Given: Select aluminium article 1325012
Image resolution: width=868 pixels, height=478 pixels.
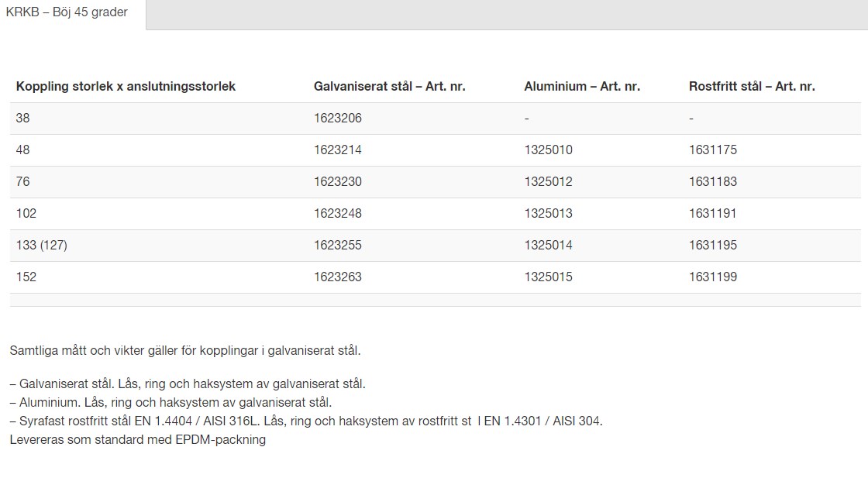Looking at the screenshot, I should pyautogui.click(x=550, y=181).
